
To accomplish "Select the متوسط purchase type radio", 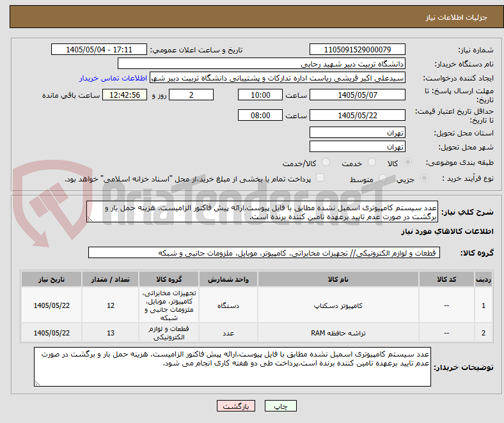I will point(382,178).
